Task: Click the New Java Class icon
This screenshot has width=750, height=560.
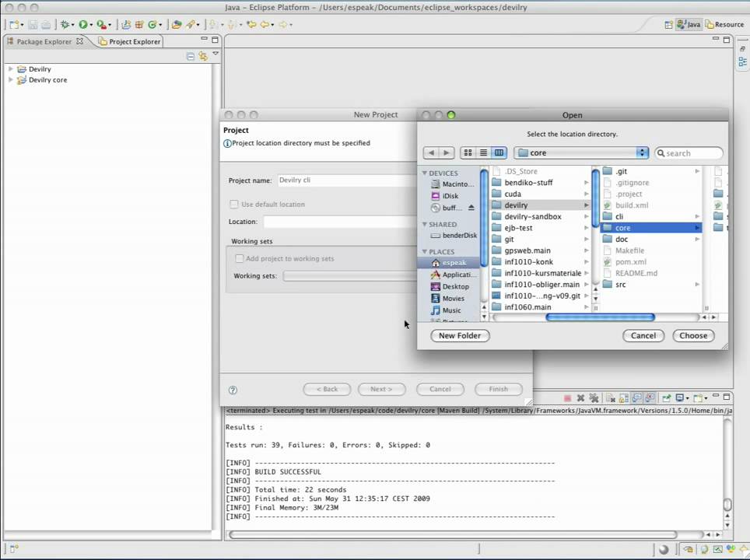Action: [x=152, y=24]
